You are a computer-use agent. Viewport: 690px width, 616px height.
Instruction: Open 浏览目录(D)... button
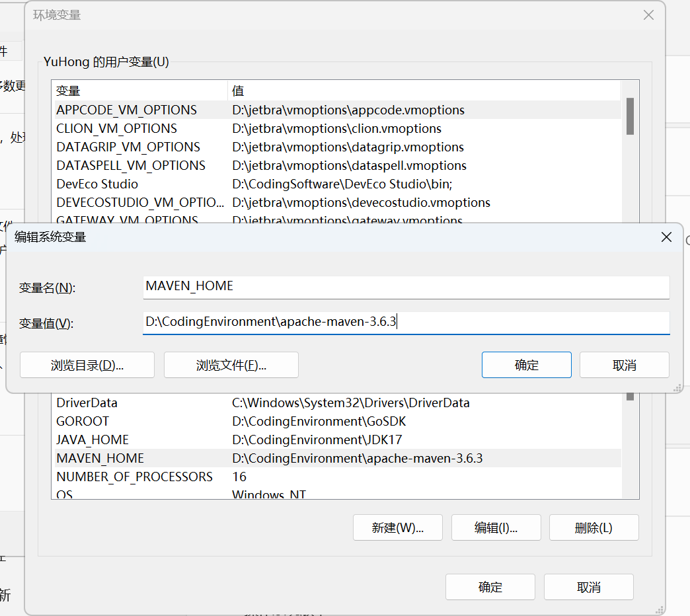click(87, 365)
